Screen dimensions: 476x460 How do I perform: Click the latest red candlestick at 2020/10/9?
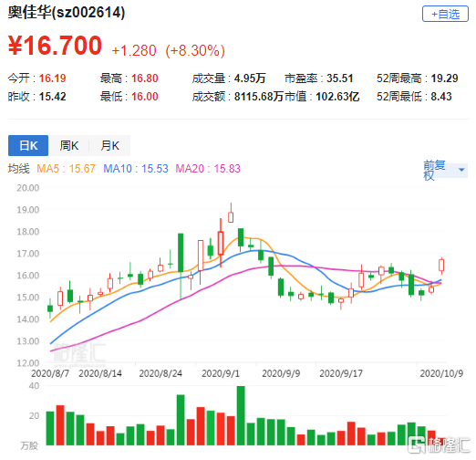coord(441,266)
